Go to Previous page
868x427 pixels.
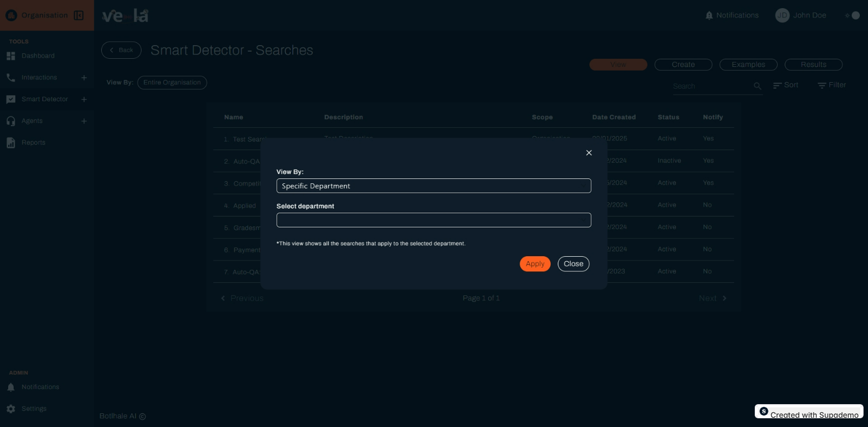(x=242, y=298)
